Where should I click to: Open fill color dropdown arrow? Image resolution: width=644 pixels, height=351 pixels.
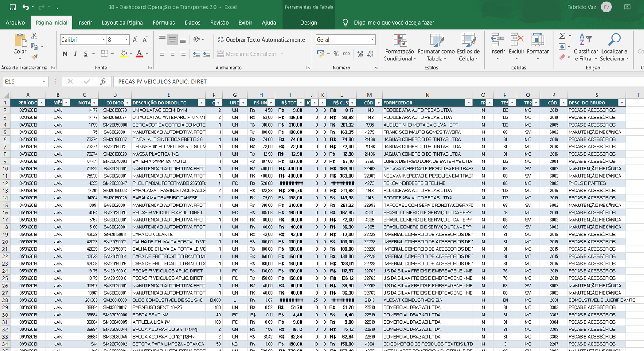pos(131,54)
